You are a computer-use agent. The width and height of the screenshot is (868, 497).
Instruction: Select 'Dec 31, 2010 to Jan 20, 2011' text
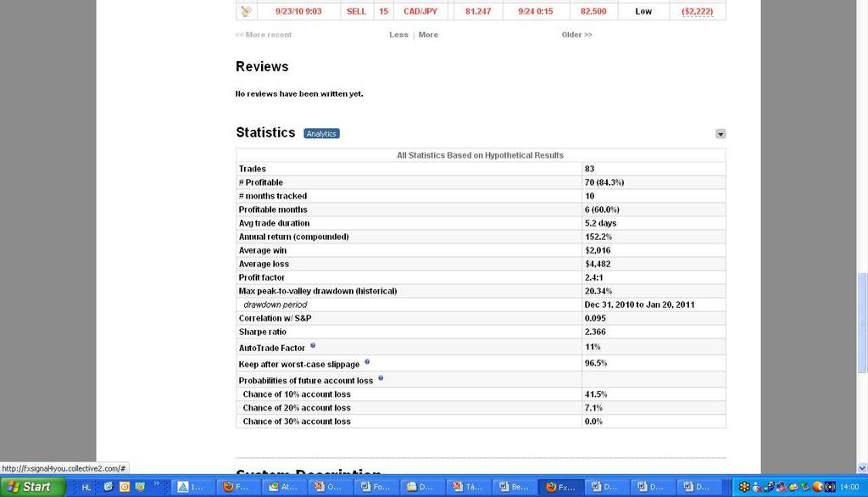(x=639, y=304)
